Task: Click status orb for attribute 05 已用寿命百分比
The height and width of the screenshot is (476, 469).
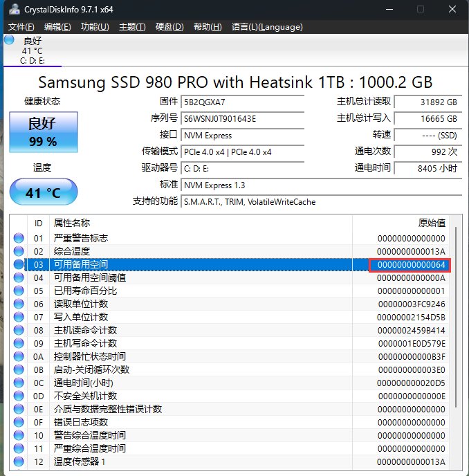Action: click(x=19, y=291)
